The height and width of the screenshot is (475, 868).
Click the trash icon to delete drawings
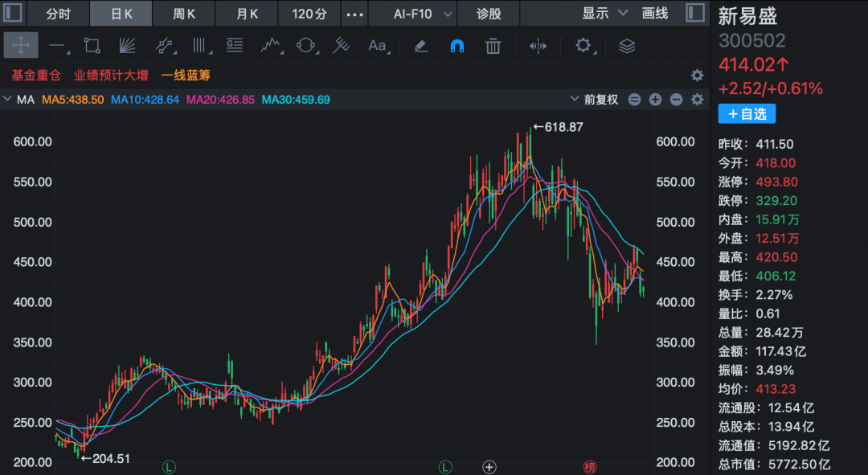point(493,46)
